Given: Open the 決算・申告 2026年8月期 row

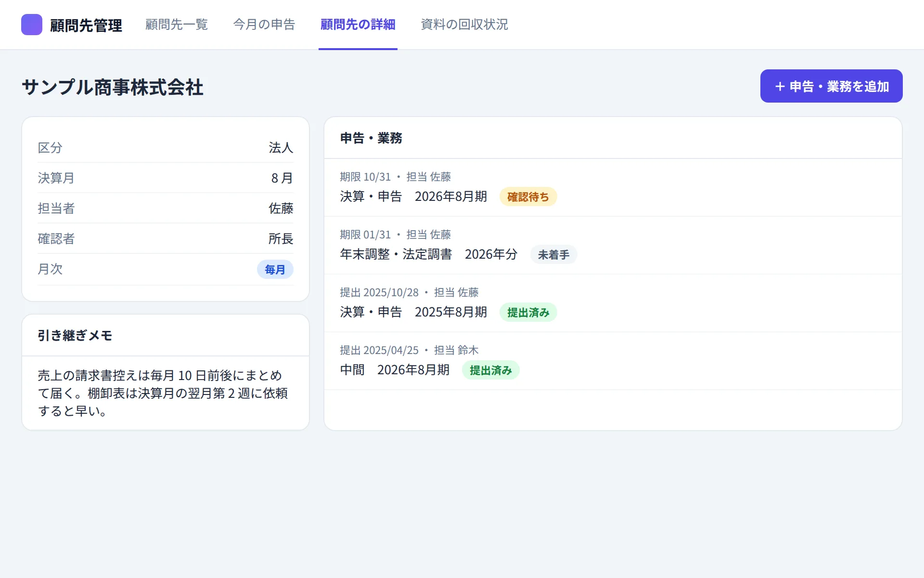Looking at the screenshot, I should (613, 187).
